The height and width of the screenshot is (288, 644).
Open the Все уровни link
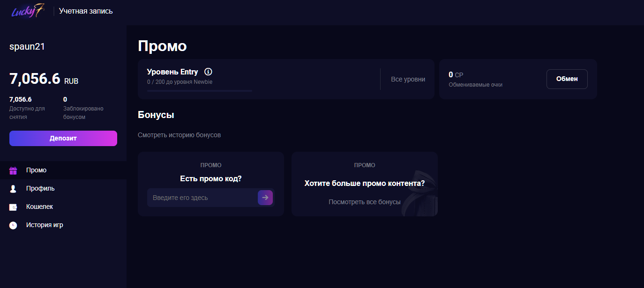click(x=408, y=79)
